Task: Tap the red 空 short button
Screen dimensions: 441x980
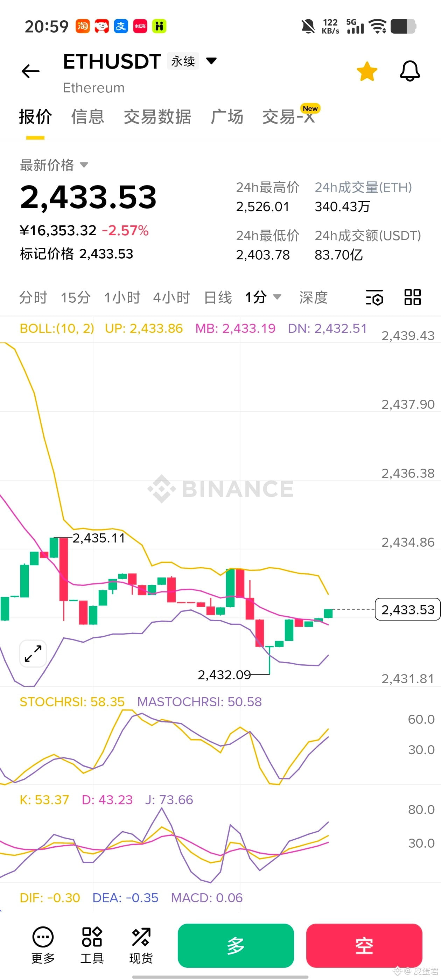Action: [x=364, y=945]
